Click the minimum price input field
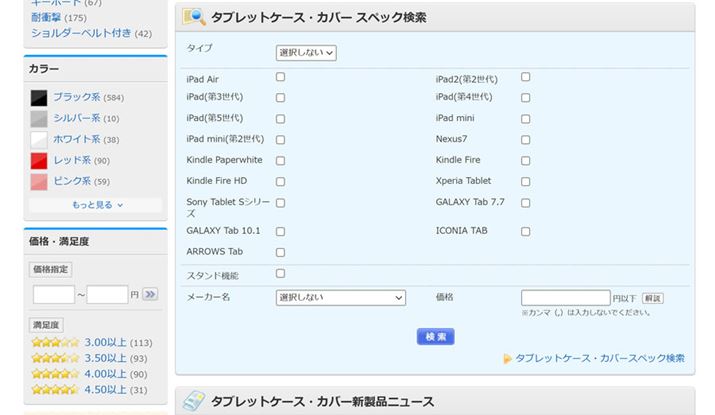 point(53,294)
